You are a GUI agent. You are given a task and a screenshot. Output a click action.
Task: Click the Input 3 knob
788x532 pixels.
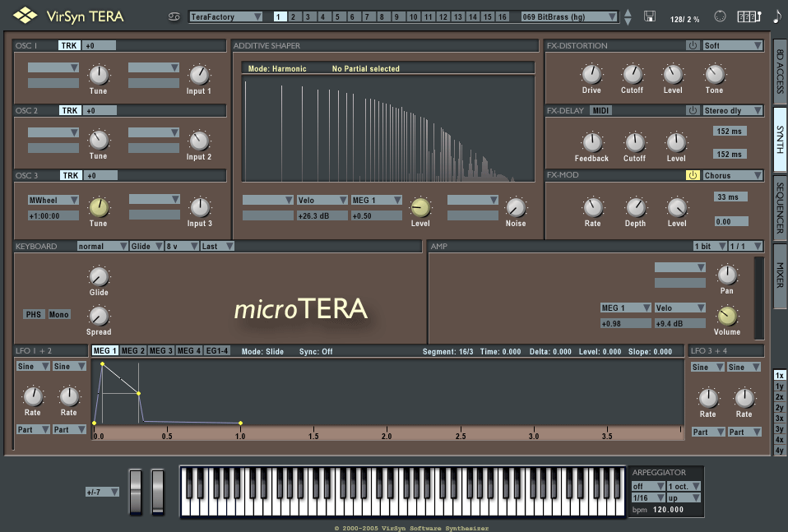pos(200,207)
